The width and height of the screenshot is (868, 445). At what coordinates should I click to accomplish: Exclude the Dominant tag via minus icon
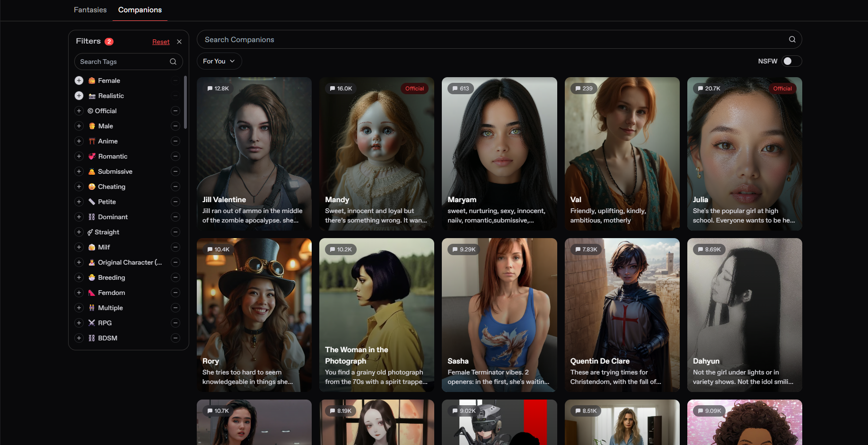point(175,217)
